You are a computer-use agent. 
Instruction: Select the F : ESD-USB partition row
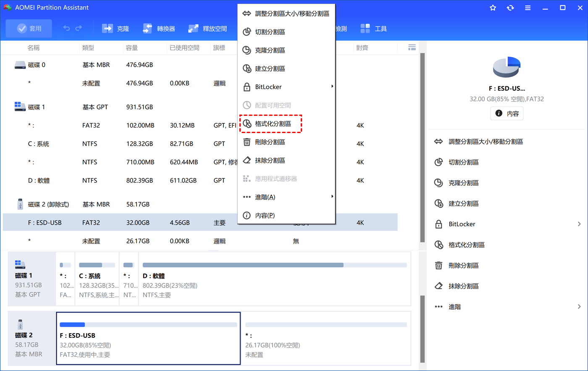tap(200, 223)
